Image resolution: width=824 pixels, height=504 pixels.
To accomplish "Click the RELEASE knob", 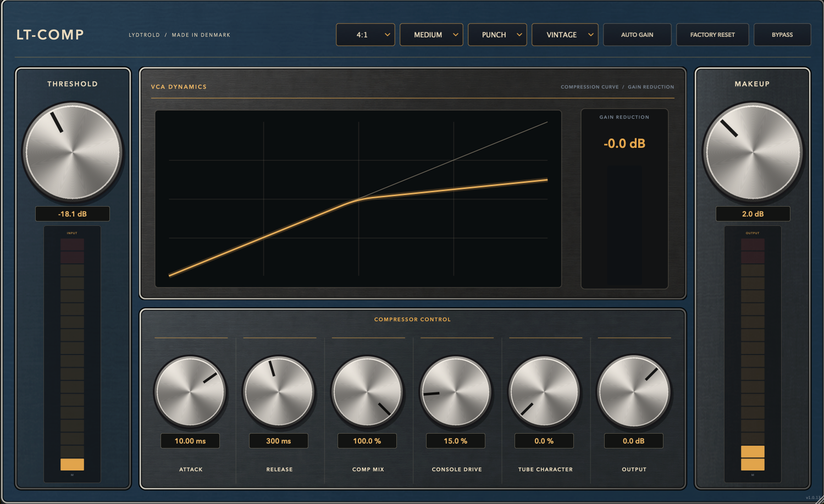I will (279, 392).
